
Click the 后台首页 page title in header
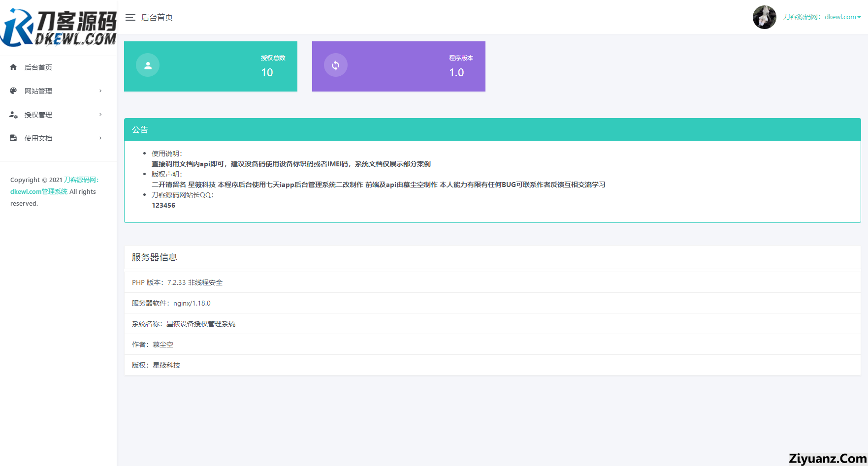point(157,18)
